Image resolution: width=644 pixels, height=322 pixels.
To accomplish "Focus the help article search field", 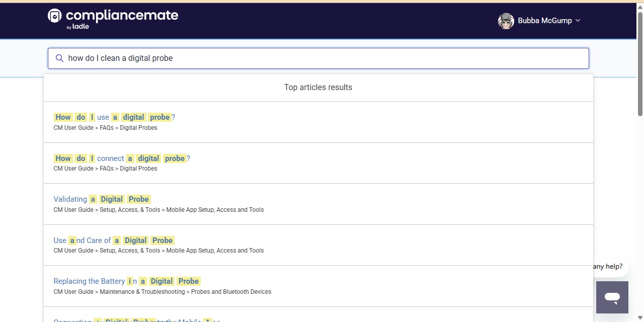I will (327, 58).
